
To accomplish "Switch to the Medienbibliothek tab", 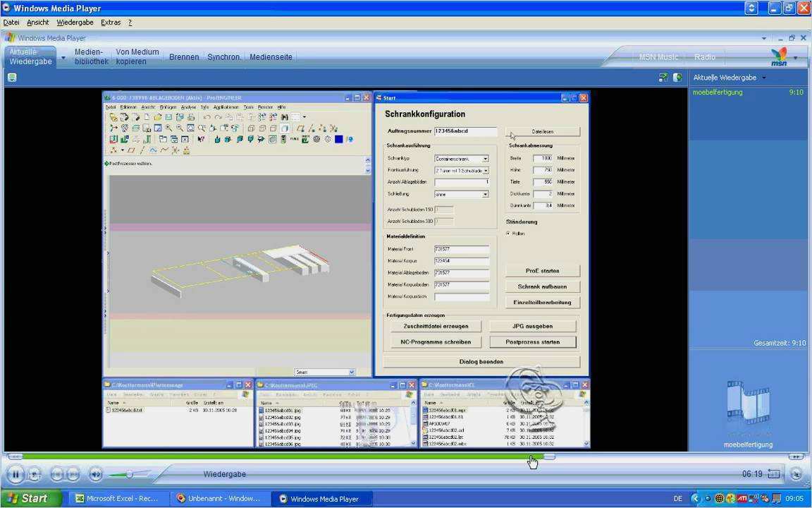I will 91,56.
